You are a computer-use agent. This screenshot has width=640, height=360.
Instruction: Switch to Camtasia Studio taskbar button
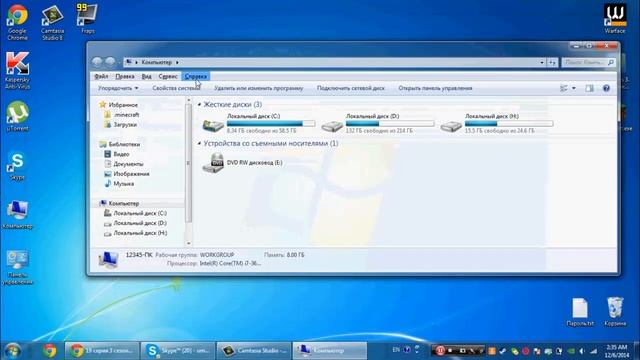pyautogui.click(x=253, y=351)
